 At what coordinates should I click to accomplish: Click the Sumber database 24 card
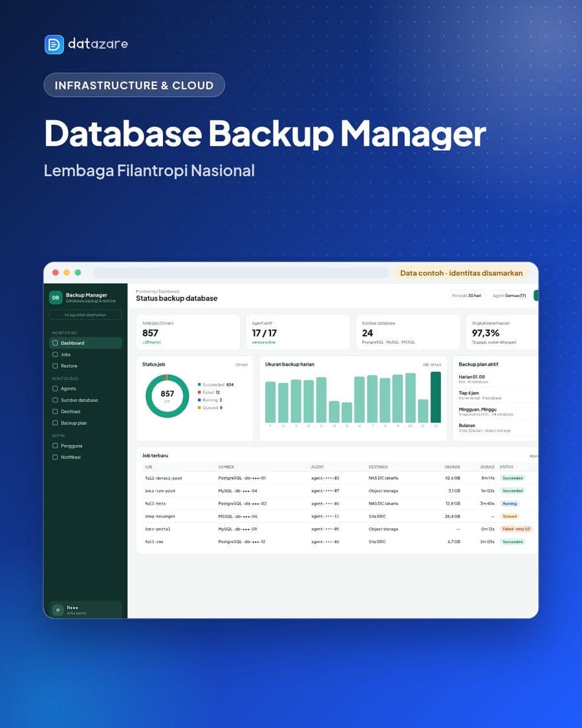tap(408, 332)
